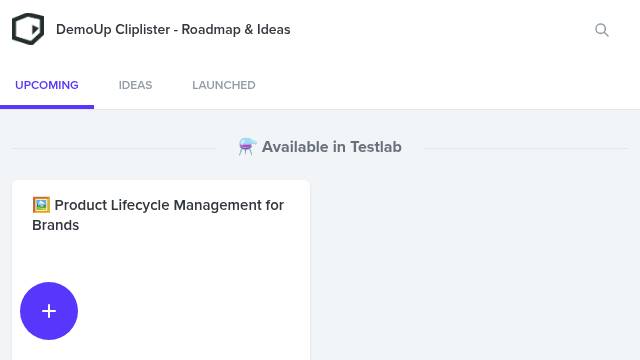Click the DemoUp Cliplister logo icon
The image size is (640, 360).
[28, 29]
